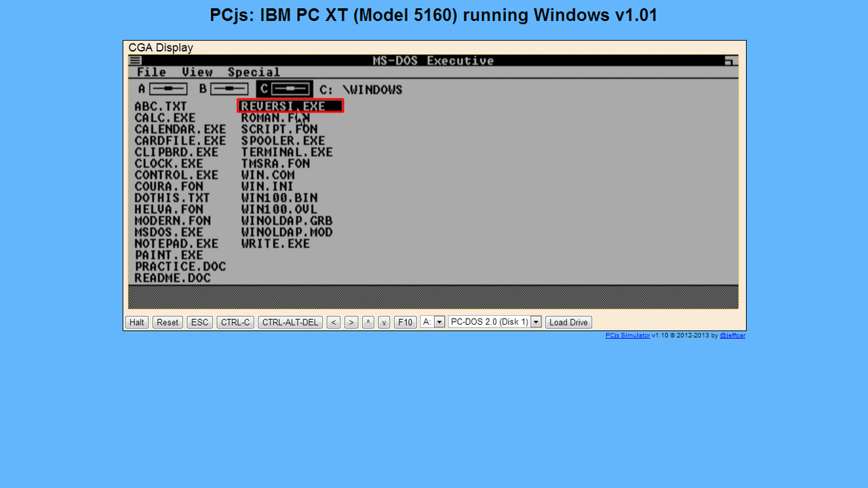Select TMSRA.FON file

pyautogui.click(x=275, y=164)
